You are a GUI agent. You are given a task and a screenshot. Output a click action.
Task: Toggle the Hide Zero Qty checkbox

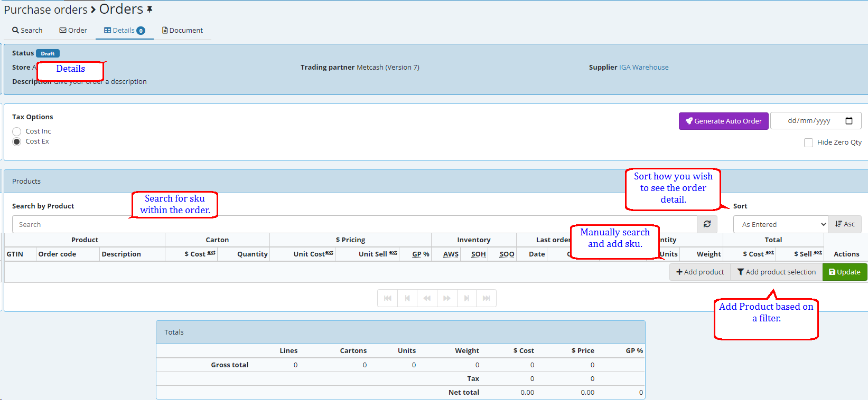808,142
